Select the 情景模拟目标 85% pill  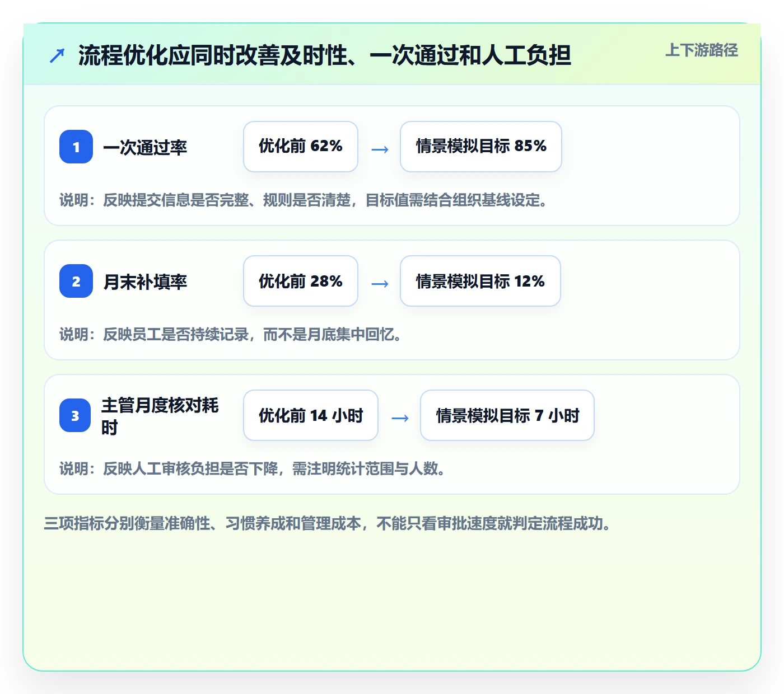click(x=481, y=147)
